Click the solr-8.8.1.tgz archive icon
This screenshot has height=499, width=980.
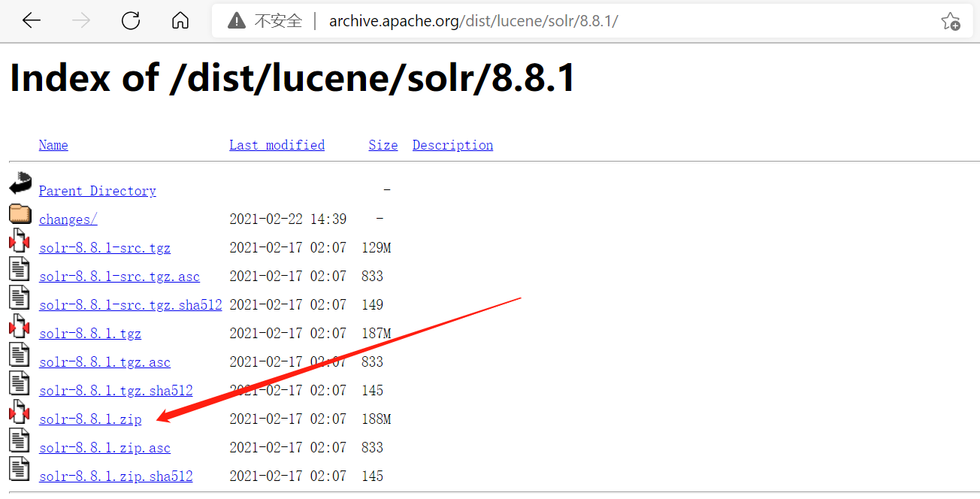click(20, 327)
